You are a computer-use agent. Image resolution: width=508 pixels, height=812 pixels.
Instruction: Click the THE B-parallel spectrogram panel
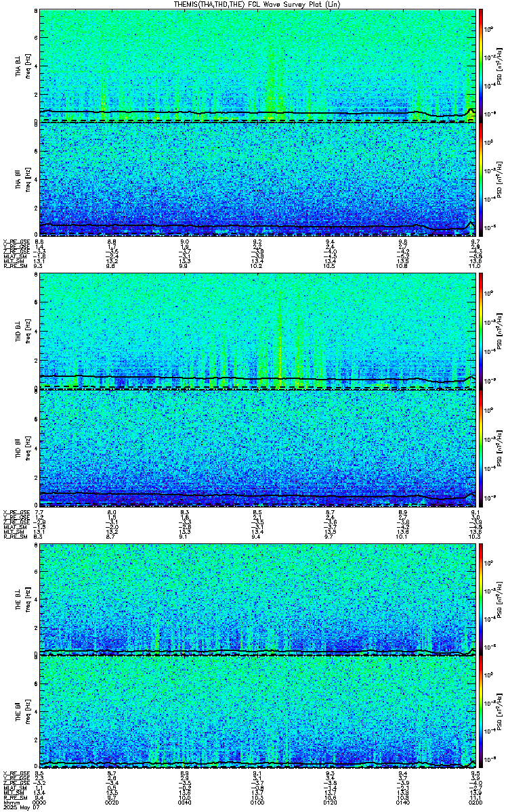tap(257, 713)
